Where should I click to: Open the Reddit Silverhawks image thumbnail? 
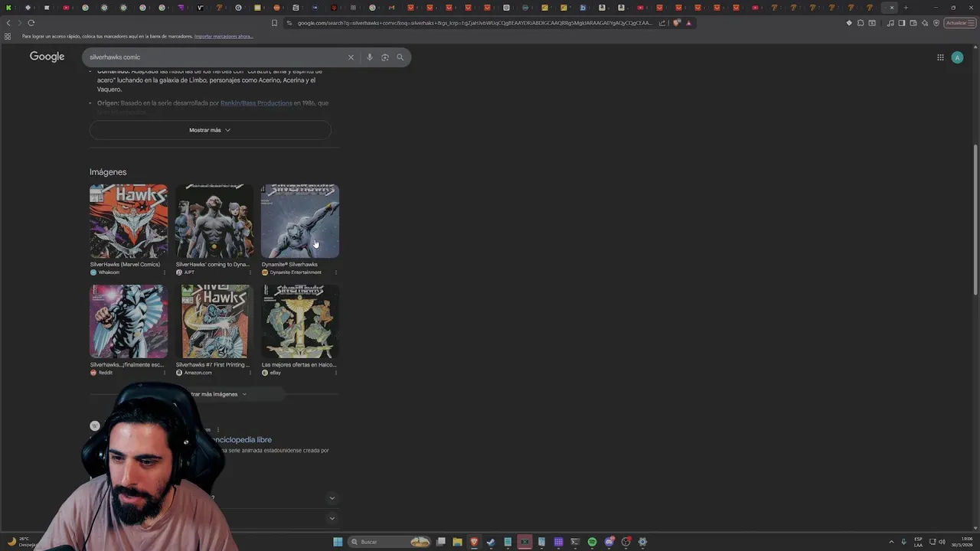click(x=129, y=321)
